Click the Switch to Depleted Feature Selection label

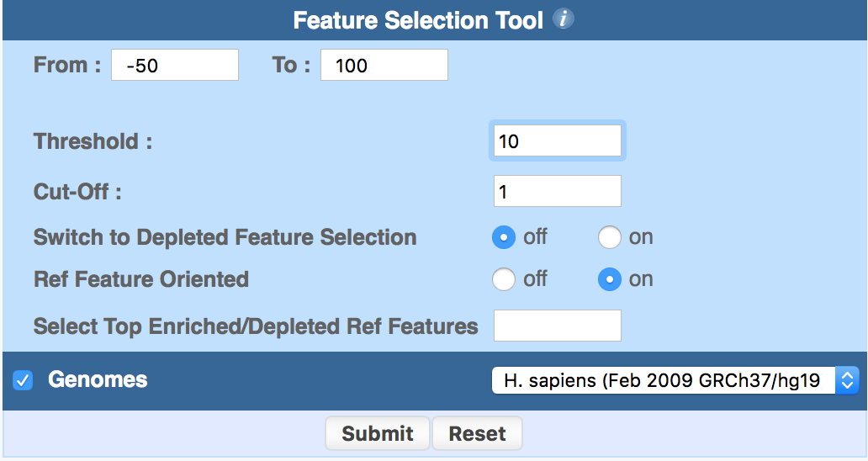click(225, 237)
